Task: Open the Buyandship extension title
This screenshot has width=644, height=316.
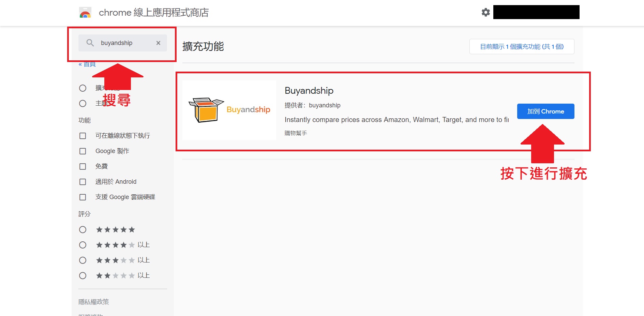Action: pyautogui.click(x=309, y=91)
